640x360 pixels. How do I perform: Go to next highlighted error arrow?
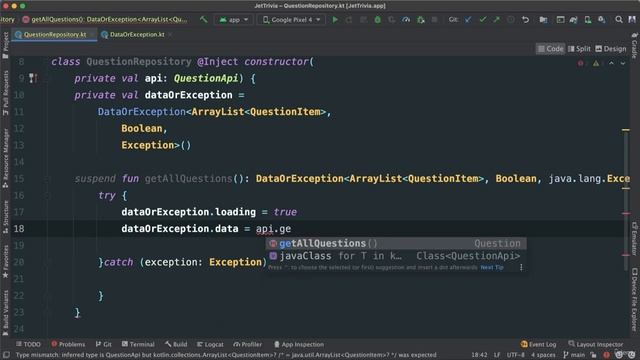point(623,63)
